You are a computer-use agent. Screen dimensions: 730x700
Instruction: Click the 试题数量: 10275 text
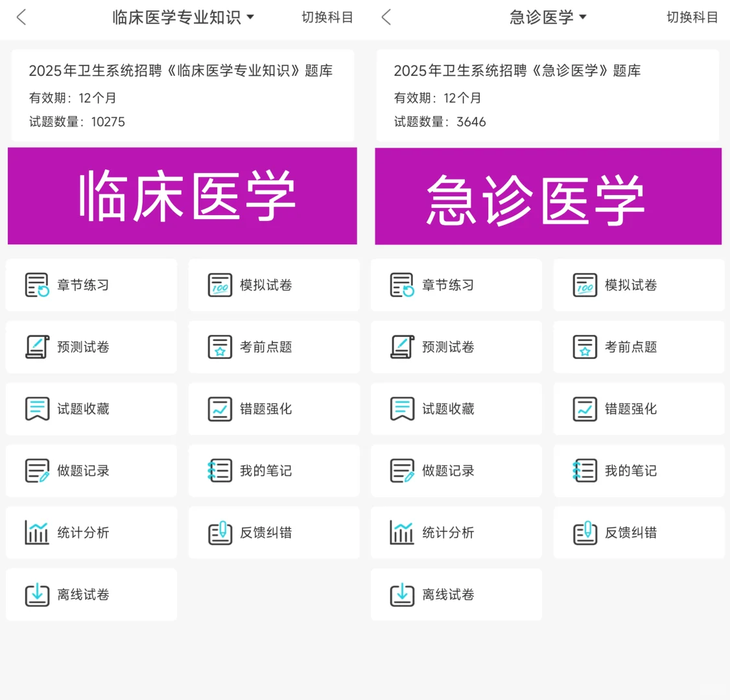(x=77, y=122)
